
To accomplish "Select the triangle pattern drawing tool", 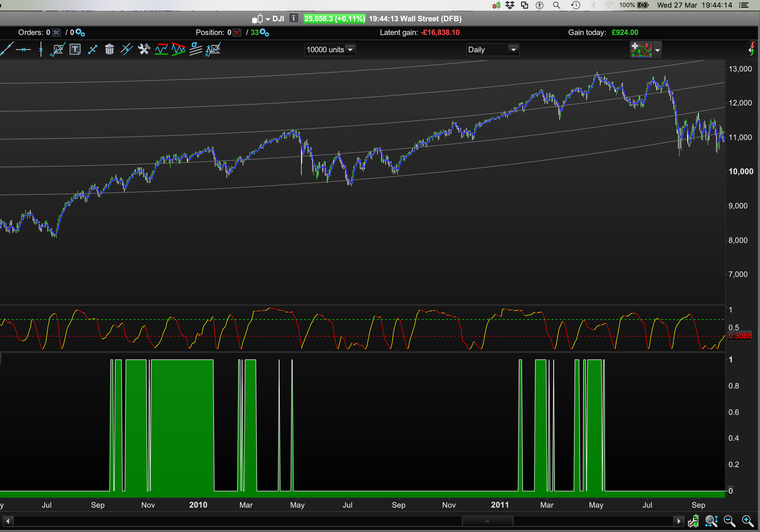I will (x=178, y=50).
